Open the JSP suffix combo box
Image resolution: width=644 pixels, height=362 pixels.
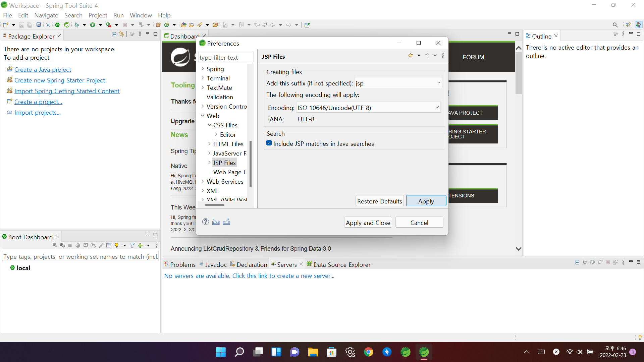438,83
